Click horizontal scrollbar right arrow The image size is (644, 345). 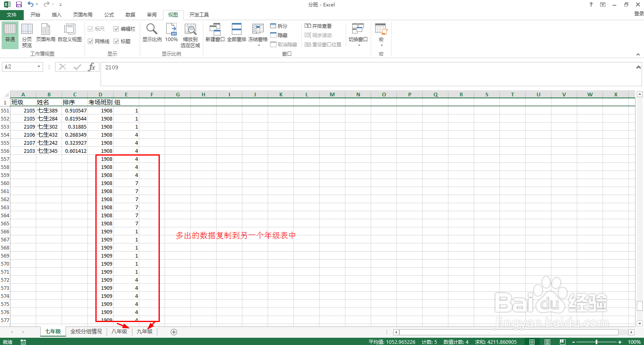tap(631, 332)
